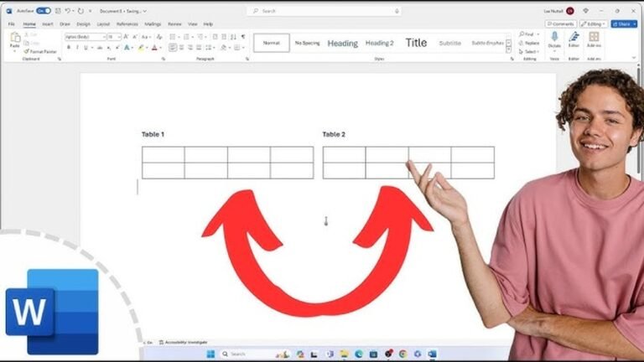Open the Add-ins grid icon
Screen dimensions: 644x362
[594, 37]
